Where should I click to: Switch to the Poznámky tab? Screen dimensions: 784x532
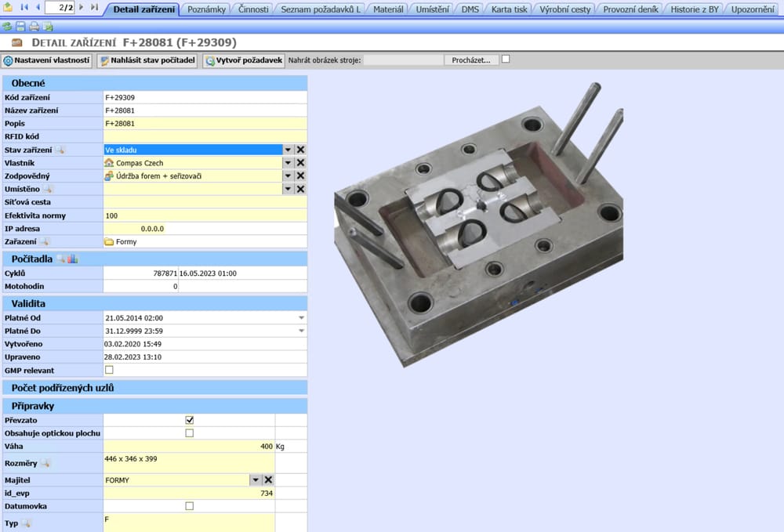206,9
